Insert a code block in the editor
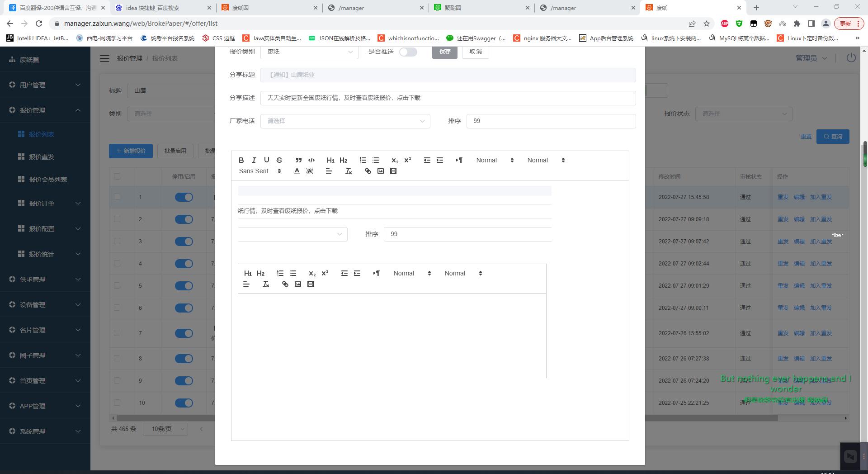 coord(311,160)
